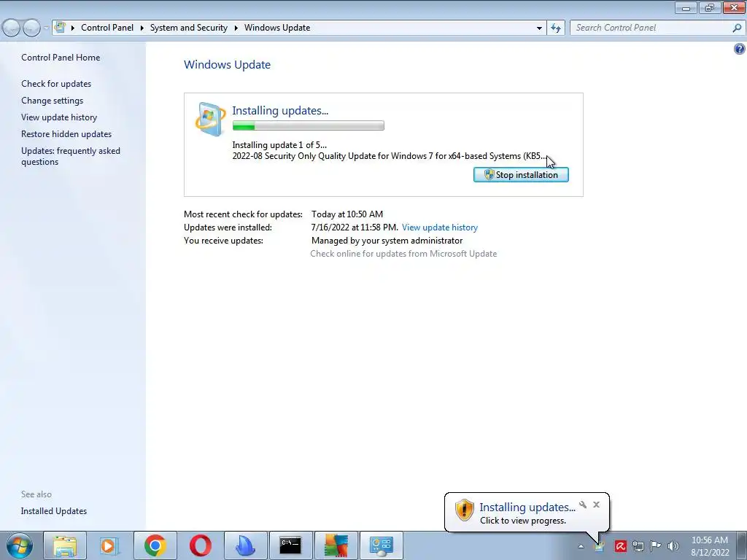The image size is (747, 560).
Task: Select the Windows Update breadcrumb
Action: coord(277,28)
